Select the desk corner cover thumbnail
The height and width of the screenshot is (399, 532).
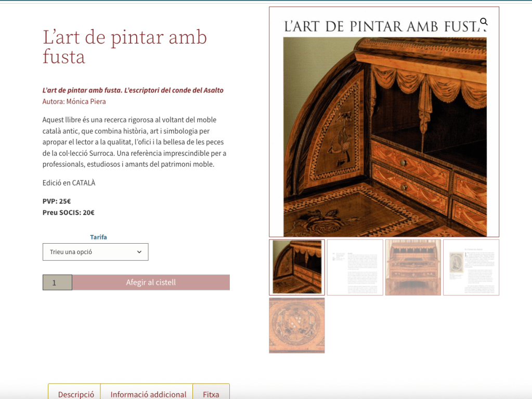tap(297, 267)
